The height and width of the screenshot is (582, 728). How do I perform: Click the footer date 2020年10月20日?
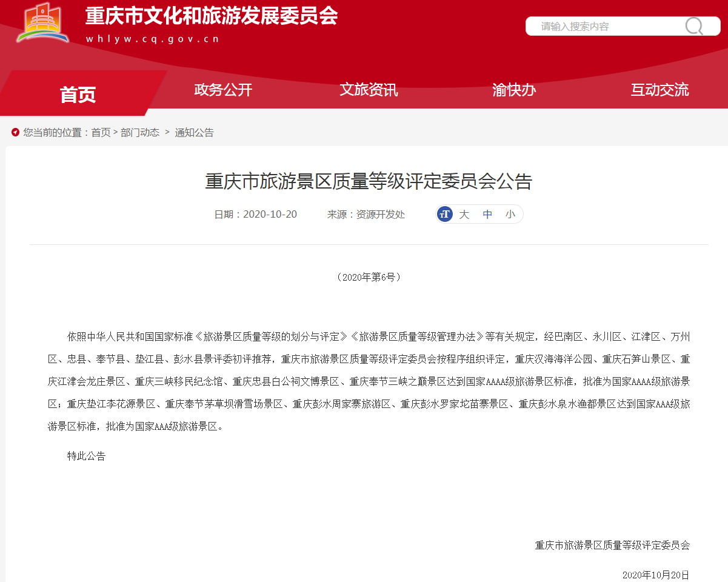(x=656, y=575)
